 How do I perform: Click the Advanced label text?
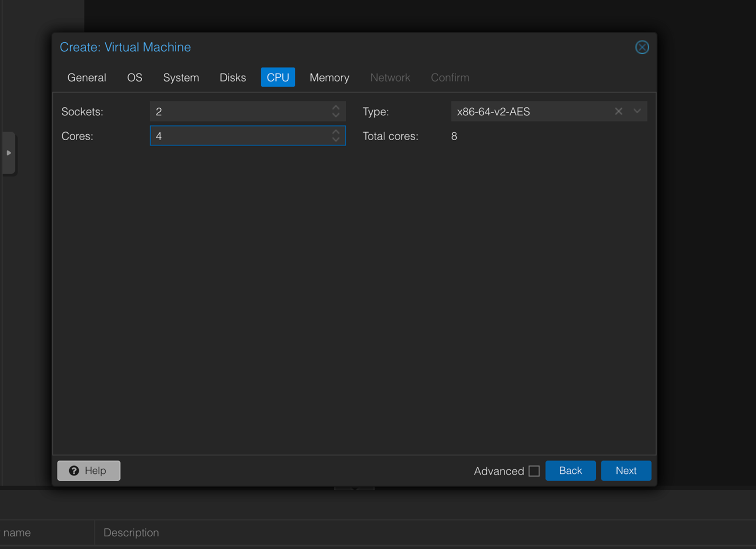click(x=499, y=471)
